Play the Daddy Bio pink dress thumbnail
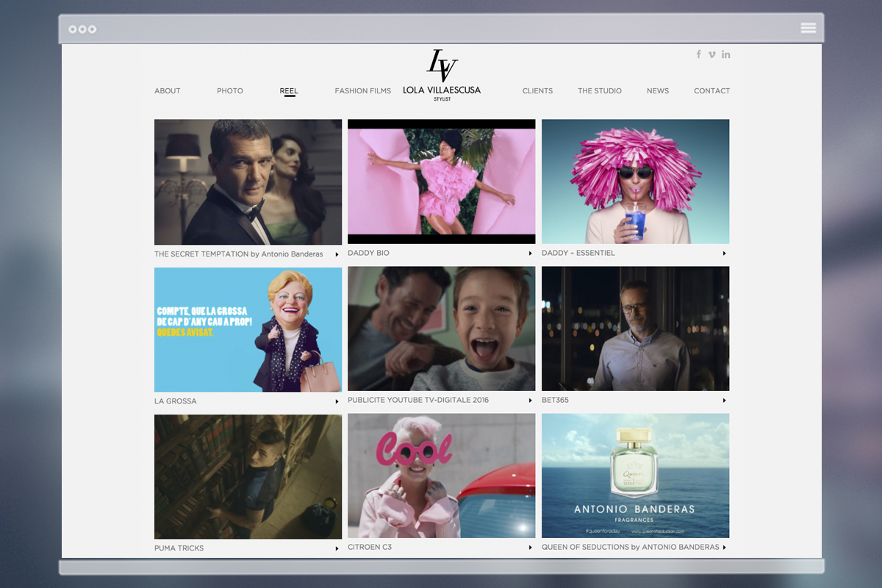Image resolution: width=882 pixels, height=588 pixels. (442, 182)
